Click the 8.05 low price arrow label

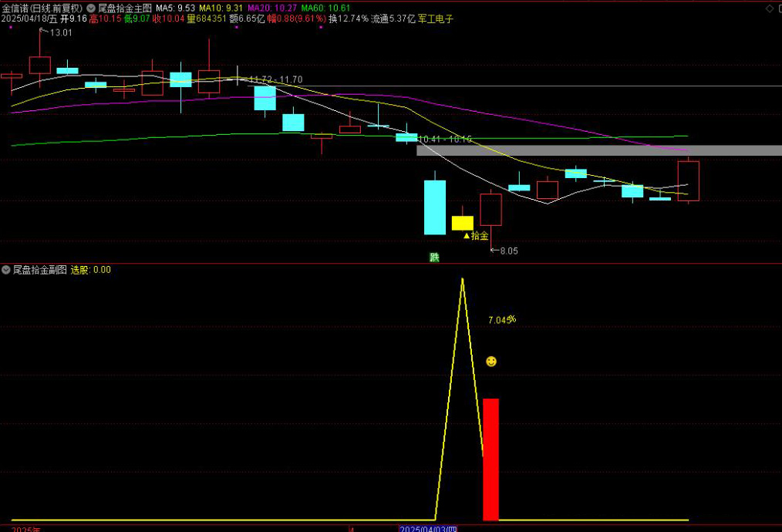click(x=505, y=251)
